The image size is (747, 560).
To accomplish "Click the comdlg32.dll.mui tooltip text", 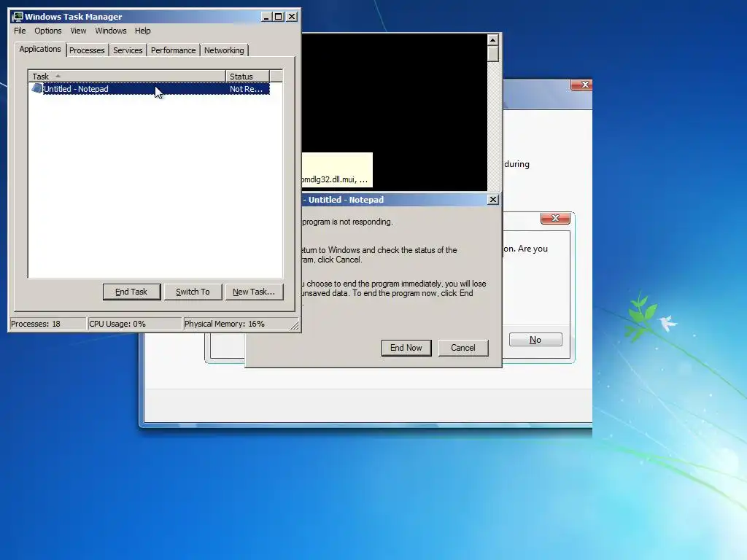I will point(334,179).
